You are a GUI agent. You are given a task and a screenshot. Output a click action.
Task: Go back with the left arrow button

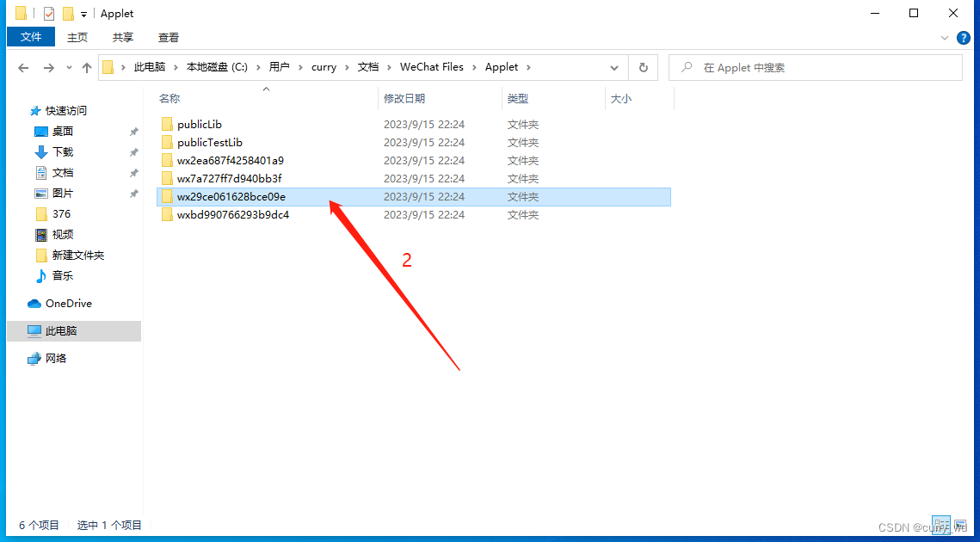pyautogui.click(x=24, y=67)
